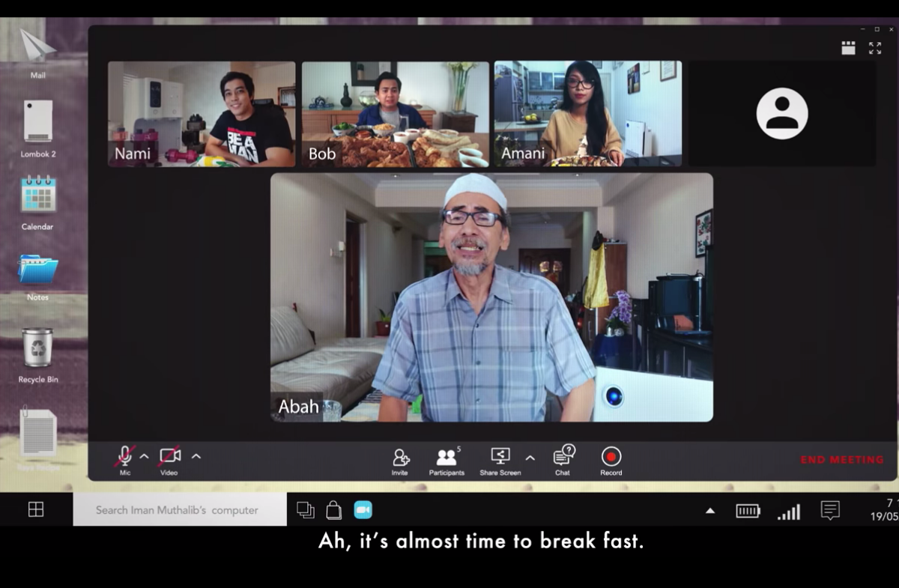Switch to gallery grid view
Viewport: 899px width, 588px height.
point(848,49)
